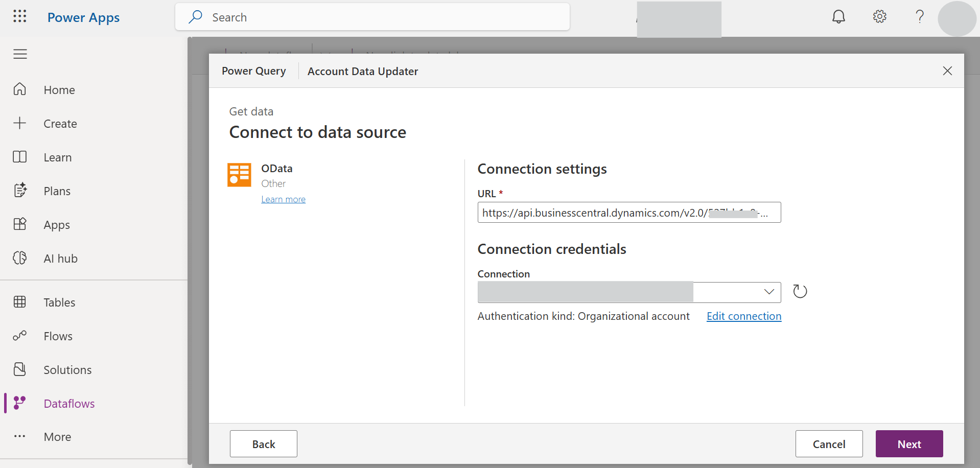The width and height of the screenshot is (980, 468).
Task: Open Tables in the left navigation
Action: [x=59, y=302]
